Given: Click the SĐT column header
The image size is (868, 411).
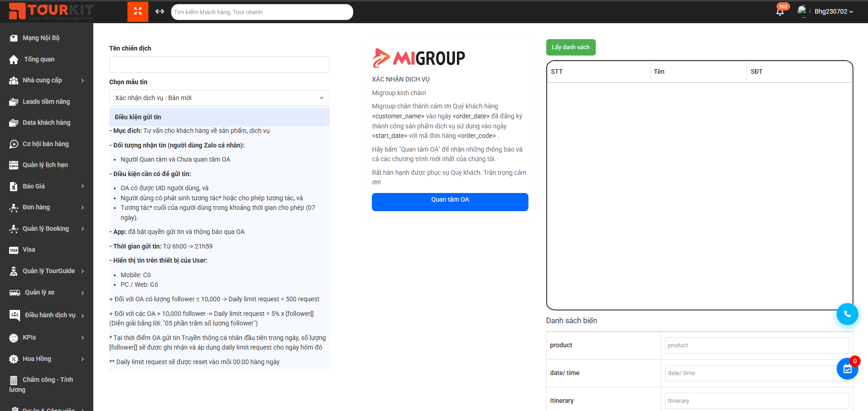Looking at the screenshot, I should 799,71.
